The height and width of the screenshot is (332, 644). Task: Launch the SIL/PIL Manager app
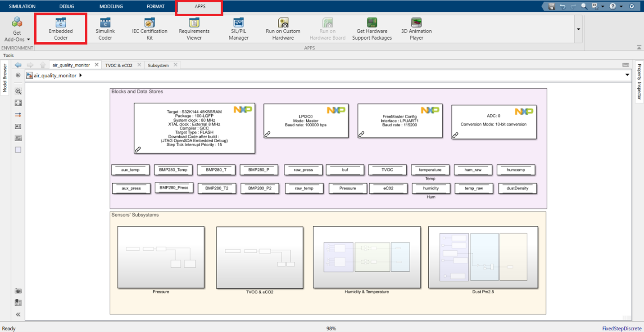pyautogui.click(x=238, y=28)
